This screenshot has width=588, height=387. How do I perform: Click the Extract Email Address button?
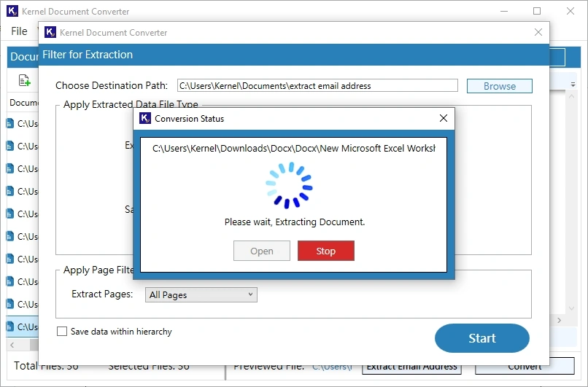point(411,367)
